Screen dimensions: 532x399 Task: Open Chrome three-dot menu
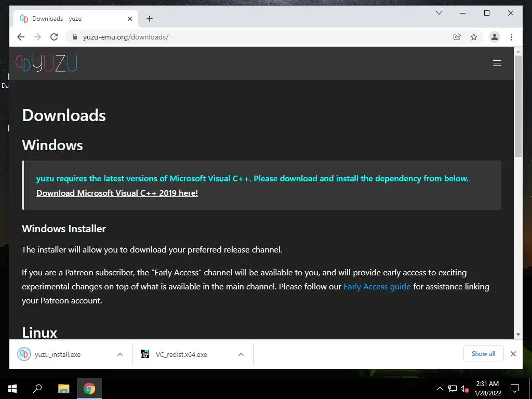(511, 37)
